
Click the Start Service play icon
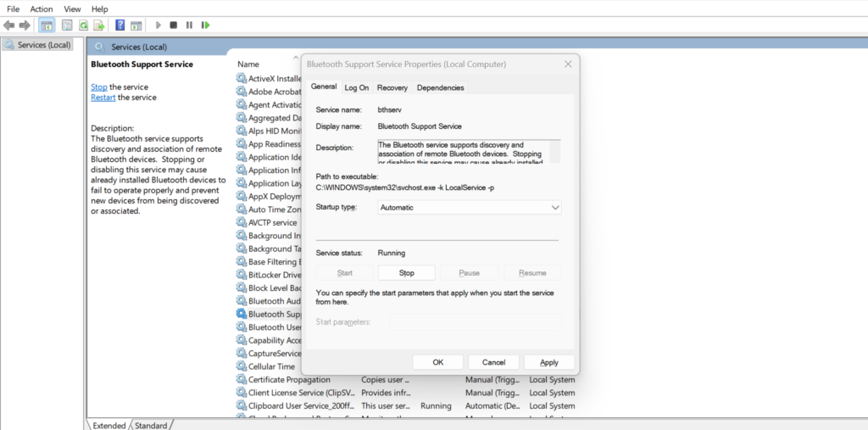159,25
